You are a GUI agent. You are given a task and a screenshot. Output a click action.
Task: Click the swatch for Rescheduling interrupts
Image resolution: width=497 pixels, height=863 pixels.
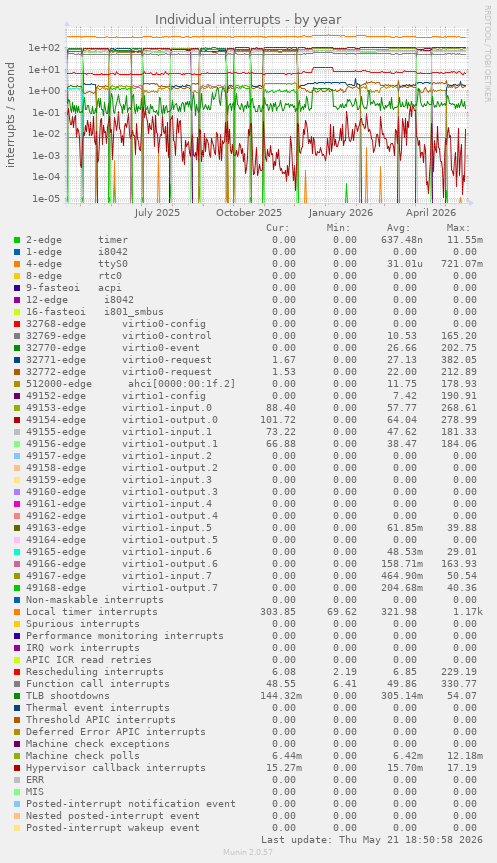17,672
